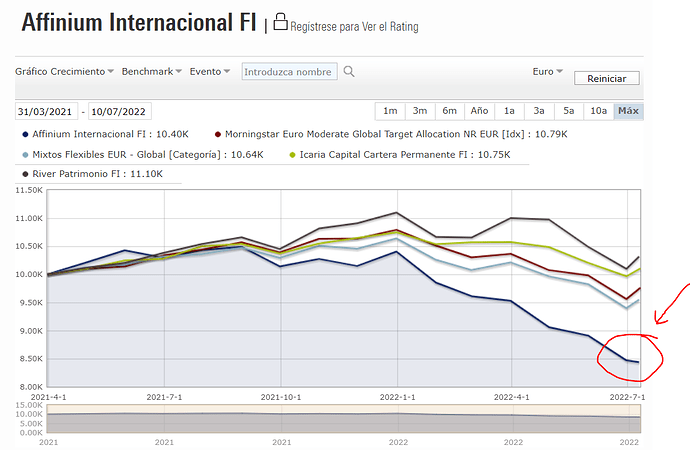
Task: Open the Evento dropdown menu
Action: tap(210, 72)
